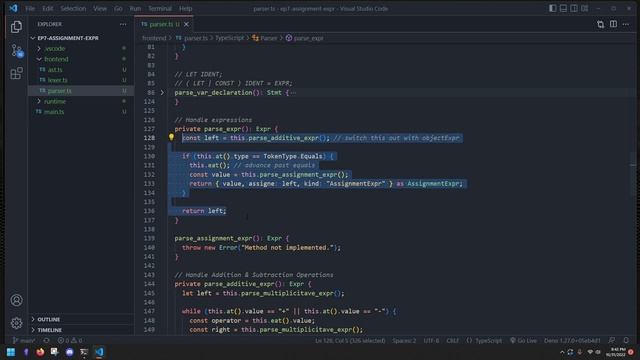The height and width of the screenshot is (360, 640).
Task: Open the Accounts menu icon
Action: [16, 300]
